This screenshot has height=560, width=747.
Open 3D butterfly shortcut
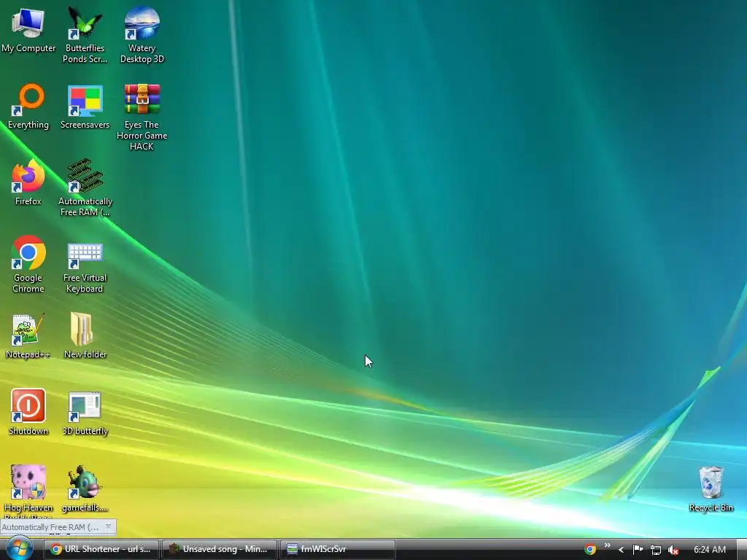pyautogui.click(x=85, y=413)
